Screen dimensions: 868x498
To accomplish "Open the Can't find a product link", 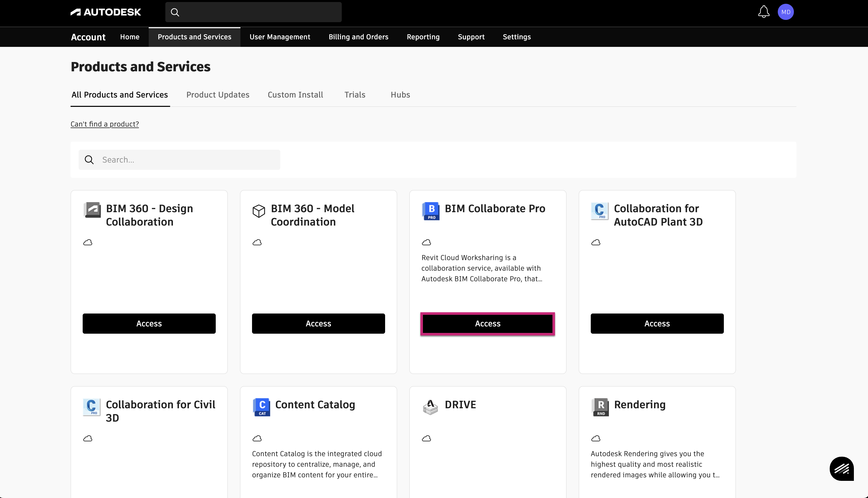I will [105, 124].
